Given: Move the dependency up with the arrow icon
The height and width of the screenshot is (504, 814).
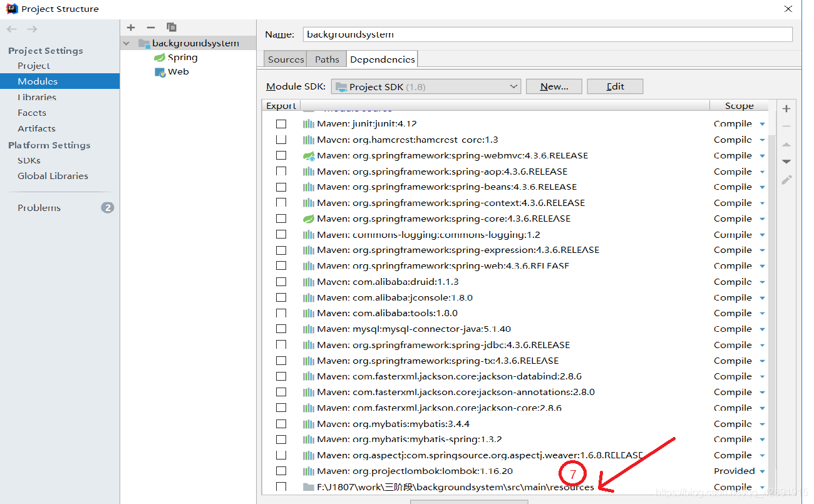Looking at the screenshot, I should 786,144.
